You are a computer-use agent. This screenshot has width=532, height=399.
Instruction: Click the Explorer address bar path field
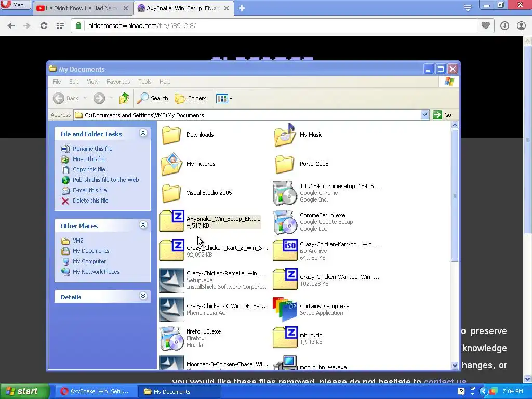251,115
